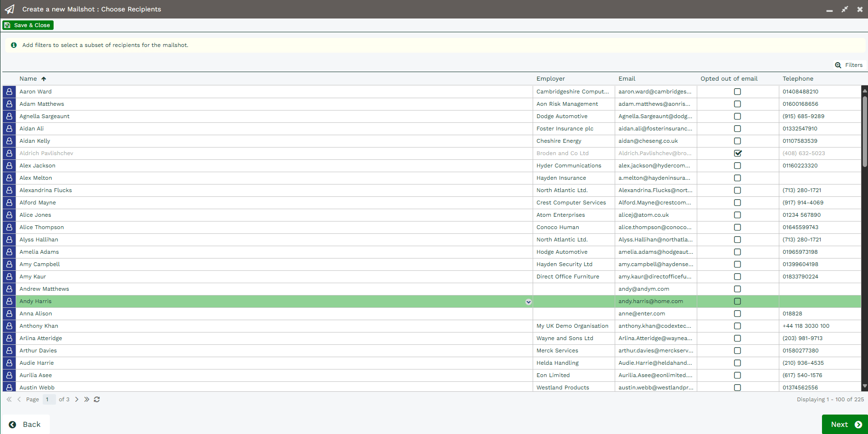Screen dimensions: 868x434
Task: Open the Filters search panel
Action: 849,65
